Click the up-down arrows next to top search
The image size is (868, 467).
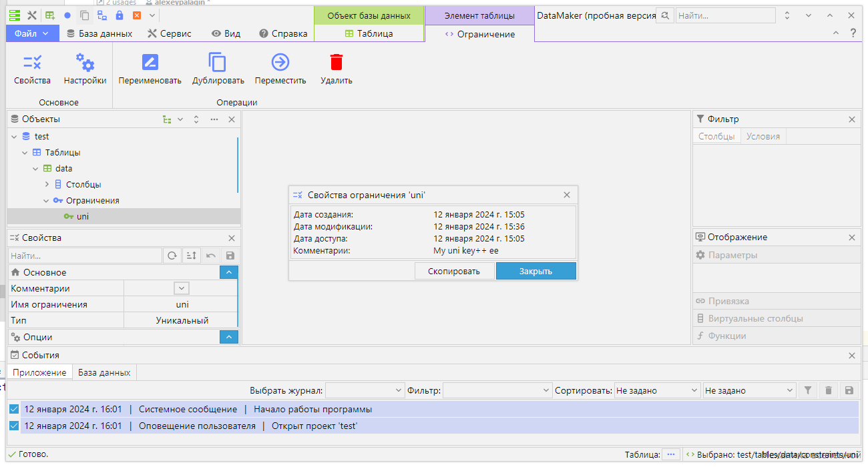coord(787,15)
